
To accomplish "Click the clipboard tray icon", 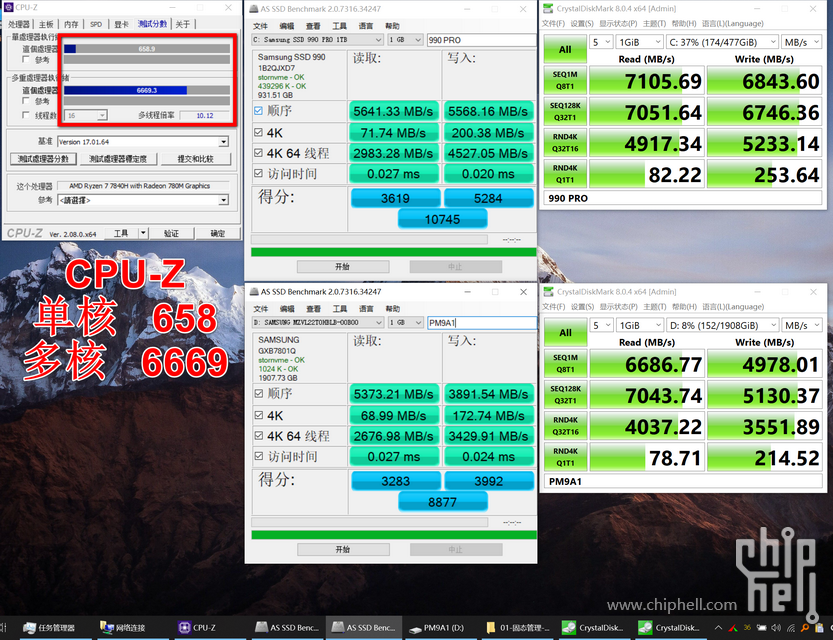I will [x=820, y=628].
